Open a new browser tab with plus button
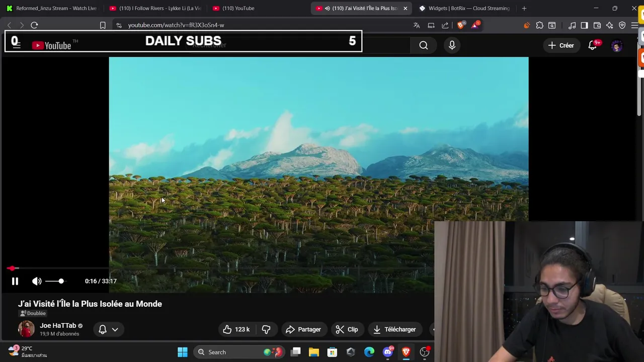The image size is (644, 362). coord(524,8)
